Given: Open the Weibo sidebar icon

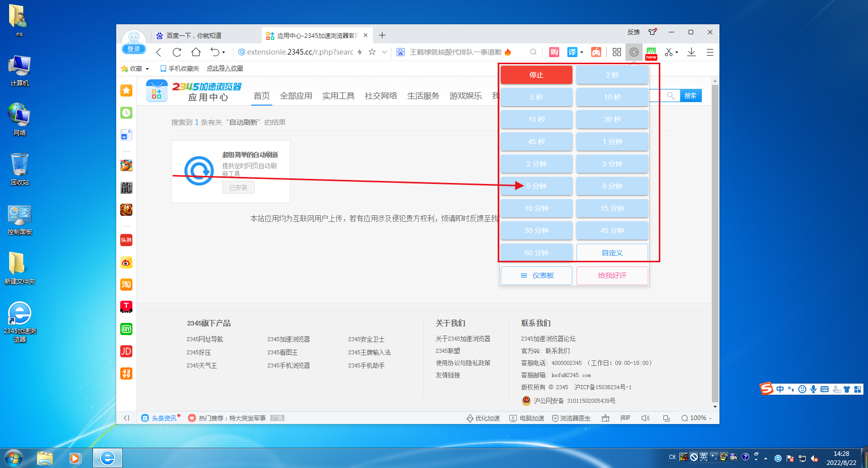Looking at the screenshot, I should pos(126,262).
